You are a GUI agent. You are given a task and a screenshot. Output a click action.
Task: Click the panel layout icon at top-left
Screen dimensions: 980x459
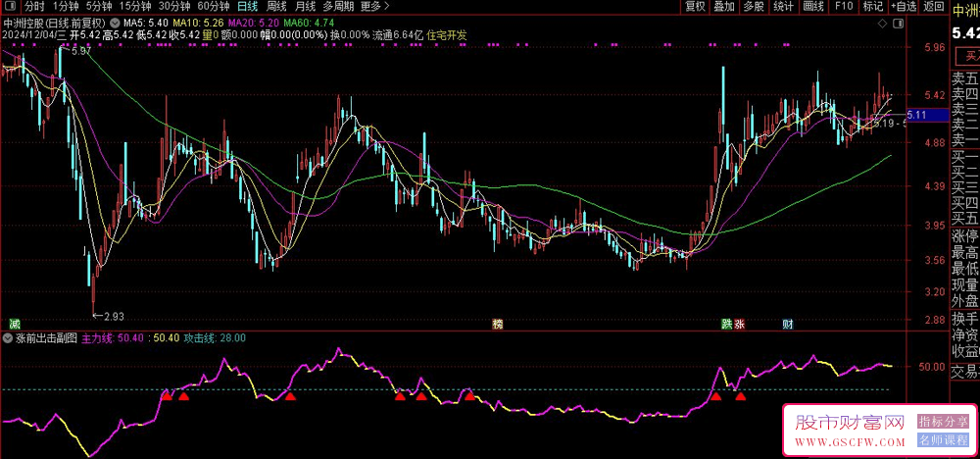(x=11, y=6)
